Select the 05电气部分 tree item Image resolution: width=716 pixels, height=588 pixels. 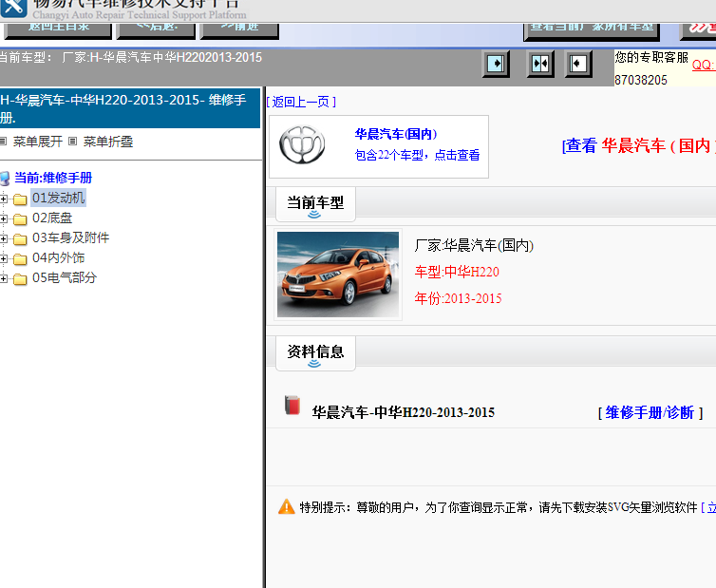click(x=65, y=277)
